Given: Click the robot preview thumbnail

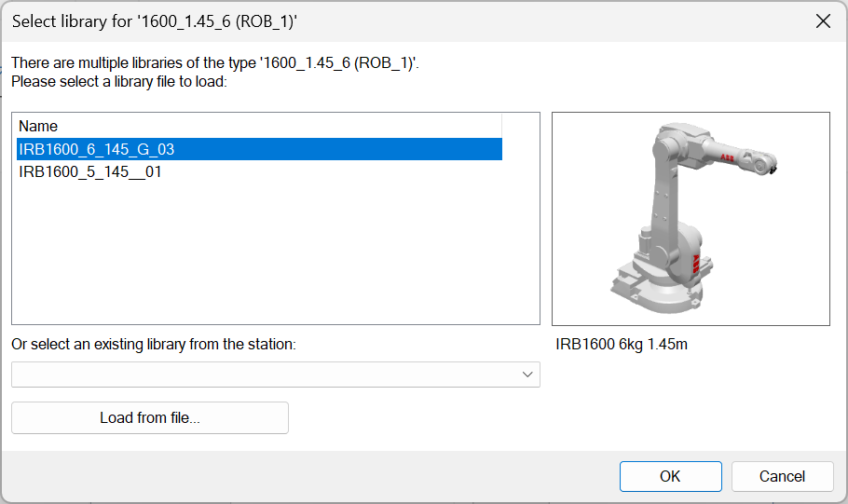Looking at the screenshot, I should tap(691, 219).
